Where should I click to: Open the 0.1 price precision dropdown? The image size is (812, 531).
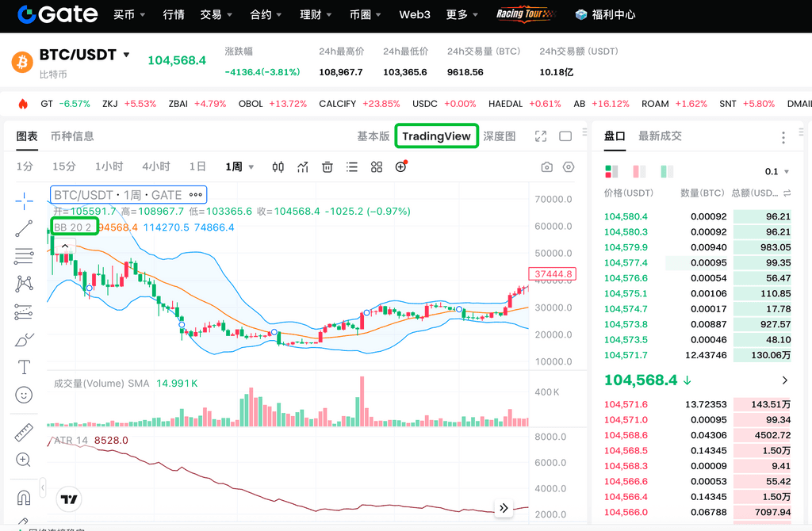coord(777,171)
